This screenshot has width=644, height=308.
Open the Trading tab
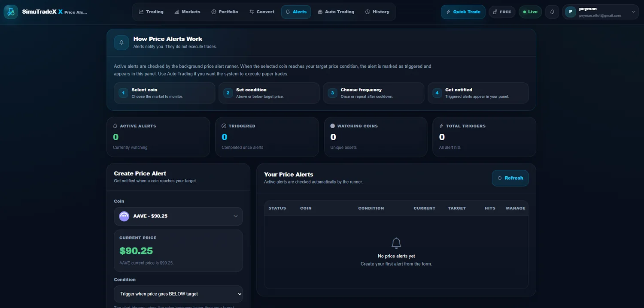(x=151, y=12)
